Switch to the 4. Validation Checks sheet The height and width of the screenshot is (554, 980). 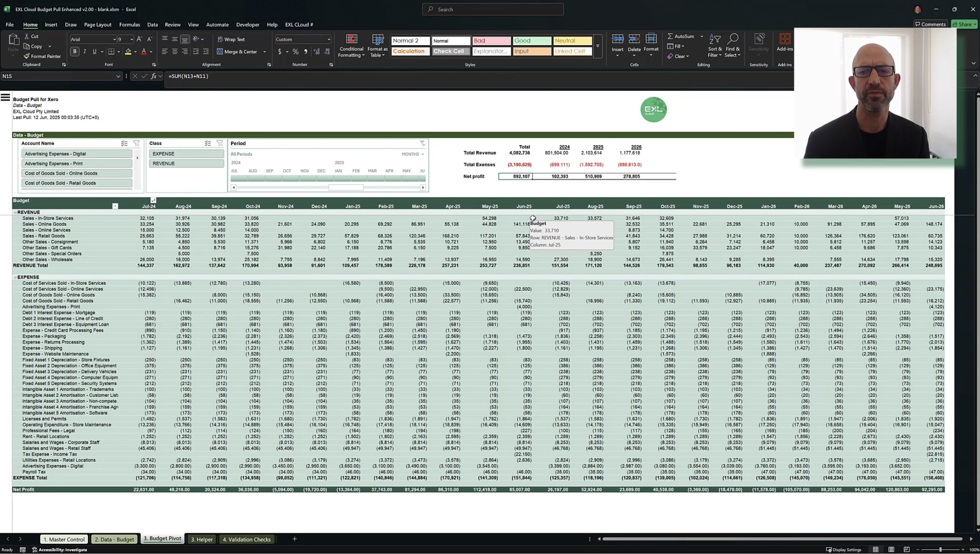(247, 539)
